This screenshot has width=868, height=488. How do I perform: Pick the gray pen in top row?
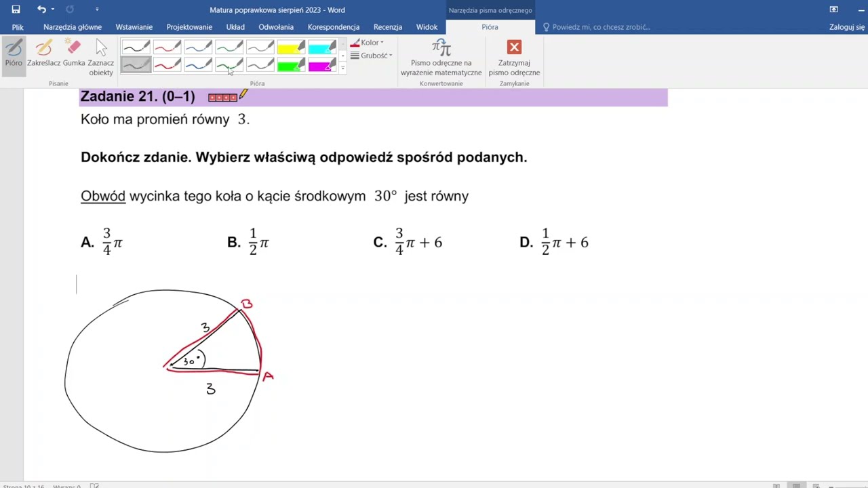tap(260, 47)
